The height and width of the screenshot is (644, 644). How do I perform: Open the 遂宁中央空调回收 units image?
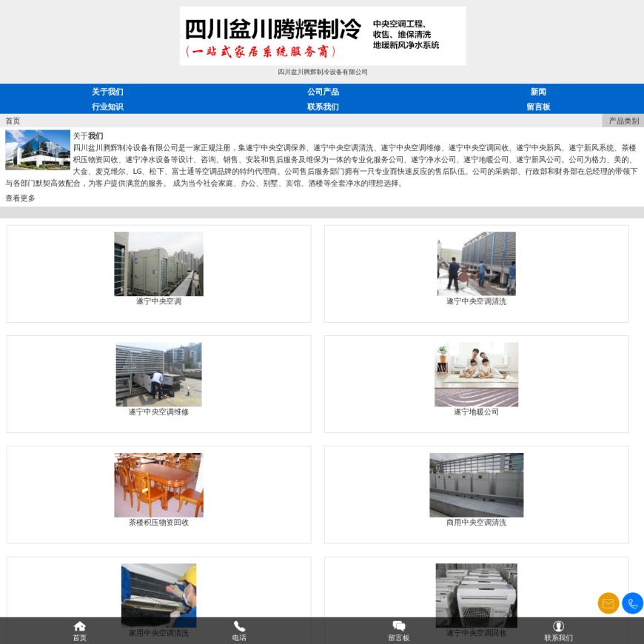[x=477, y=595]
